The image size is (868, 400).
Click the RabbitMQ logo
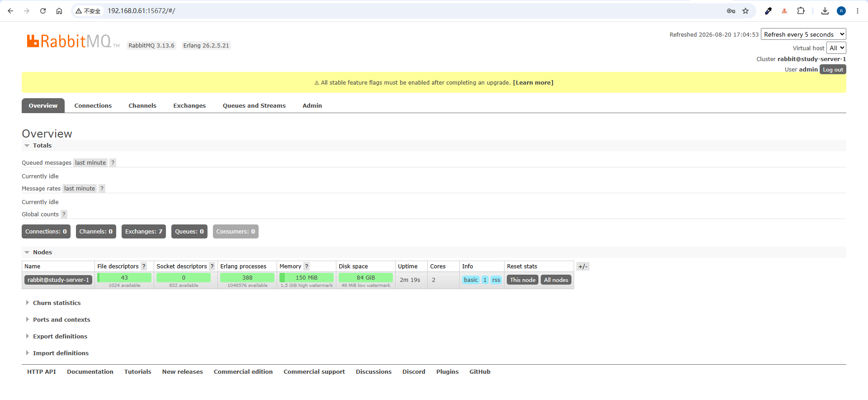(x=72, y=41)
